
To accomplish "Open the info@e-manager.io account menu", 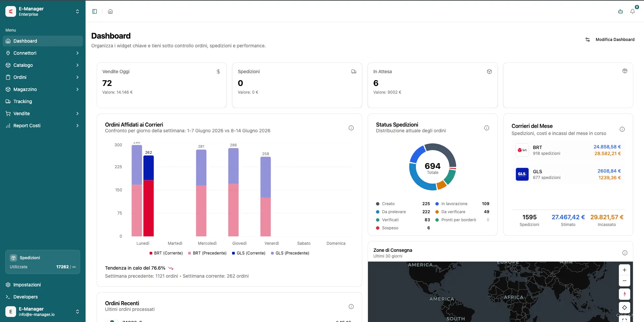I will [x=43, y=312].
